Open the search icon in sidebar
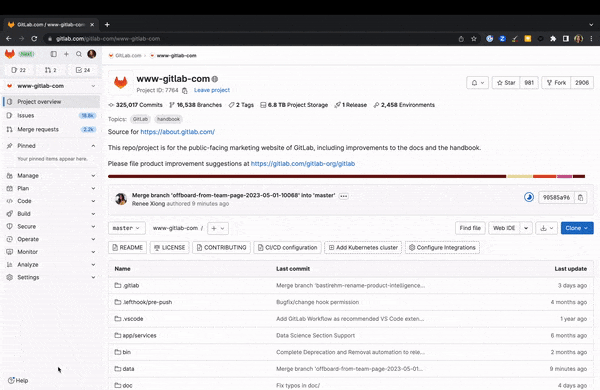The height and width of the screenshot is (390, 600). click(x=79, y=54)
